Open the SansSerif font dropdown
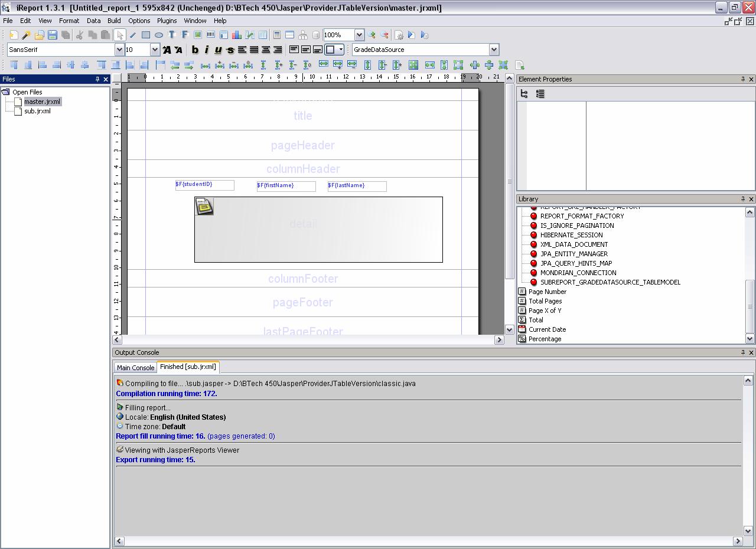Viewport: 756px width, 549px height. [119, 50]
